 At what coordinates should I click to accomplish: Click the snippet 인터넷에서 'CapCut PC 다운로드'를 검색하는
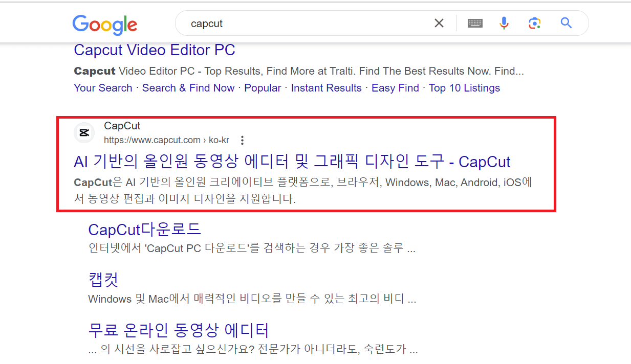click(252, 248)
